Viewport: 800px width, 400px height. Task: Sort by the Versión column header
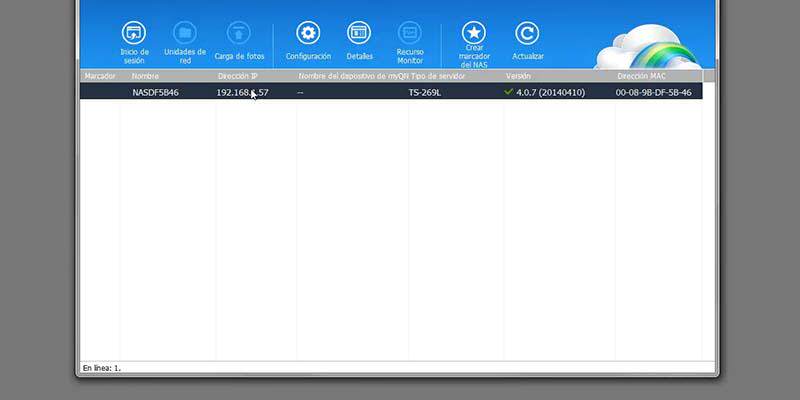click(x=518, y=76)
